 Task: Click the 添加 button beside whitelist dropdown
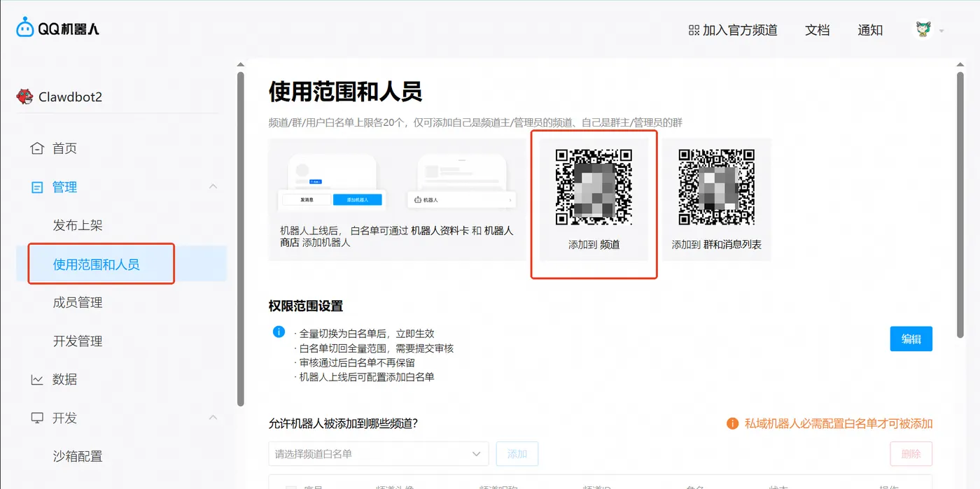pyautogui.click(x=517, y=454)
